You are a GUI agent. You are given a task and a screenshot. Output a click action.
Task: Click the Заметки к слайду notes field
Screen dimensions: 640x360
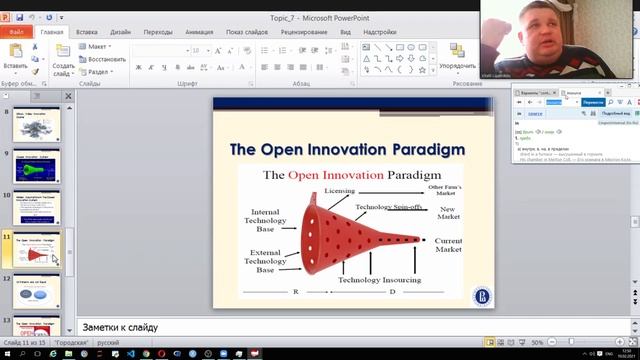tap(353, 327)
